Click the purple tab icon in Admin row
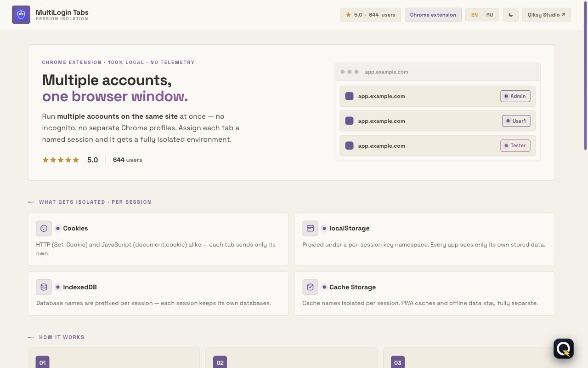The height and width of the screenshot is (368, 588). tap(349, 96)
